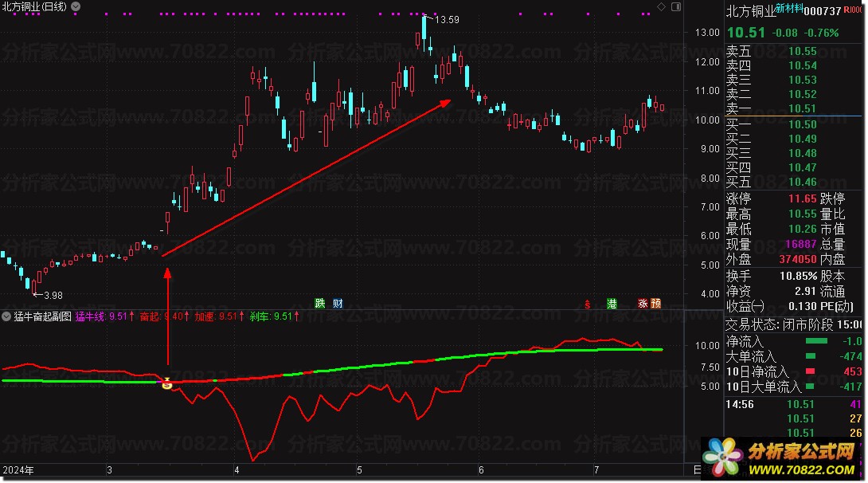Click the diamond icon above the chart
The width and height of the screenshot is (868, 483).
(x=661, y=6)
